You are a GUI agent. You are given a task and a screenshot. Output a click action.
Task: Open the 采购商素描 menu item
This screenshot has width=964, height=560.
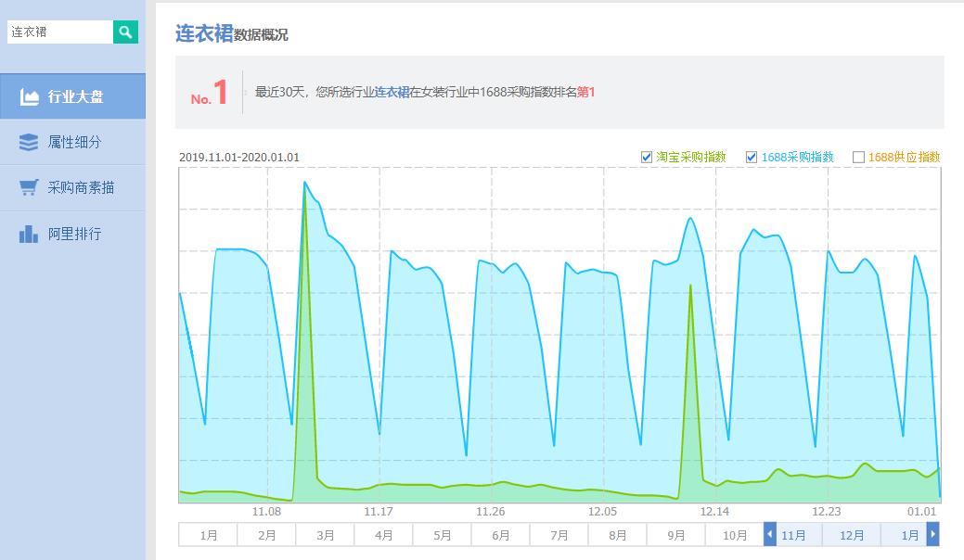[x=81, y=187]
